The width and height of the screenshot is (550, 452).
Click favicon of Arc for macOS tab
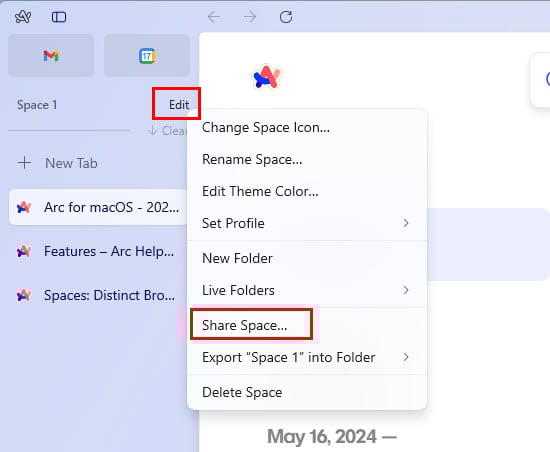click(x=24, y=207)
